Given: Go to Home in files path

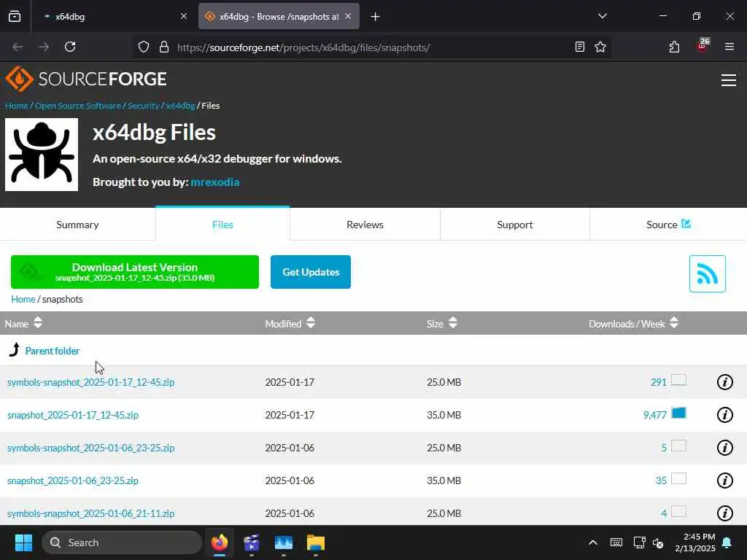Looking at the screenshot, I should point(23,299).
